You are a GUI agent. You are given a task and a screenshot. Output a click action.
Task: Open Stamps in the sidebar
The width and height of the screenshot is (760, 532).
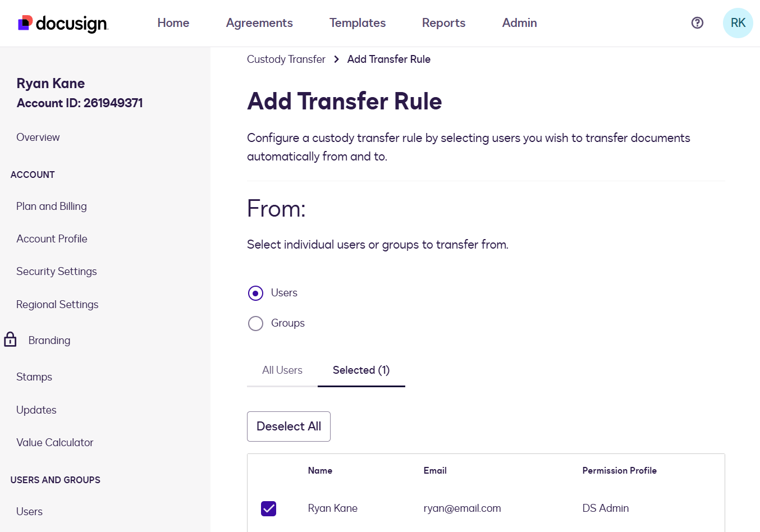[34, 377]
